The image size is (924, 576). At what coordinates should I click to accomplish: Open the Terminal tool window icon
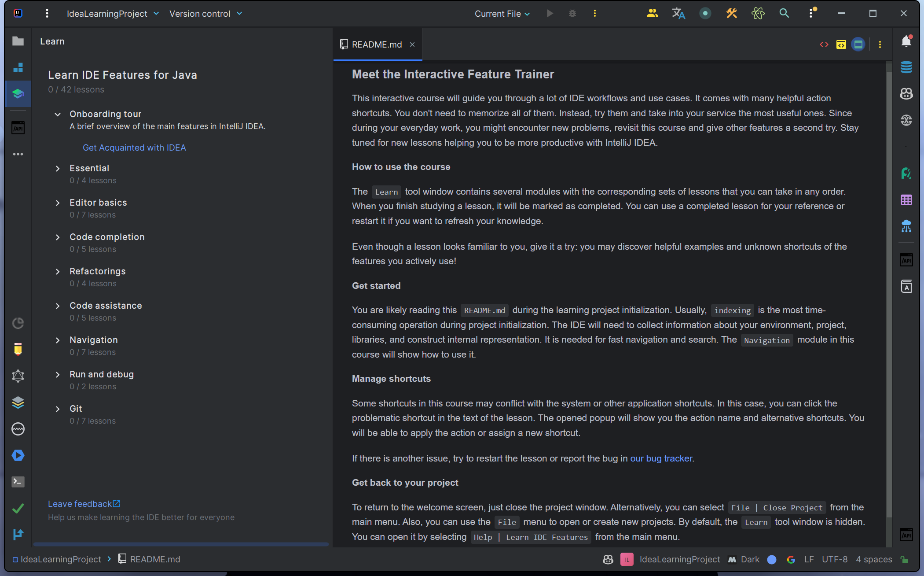point(18,482)
